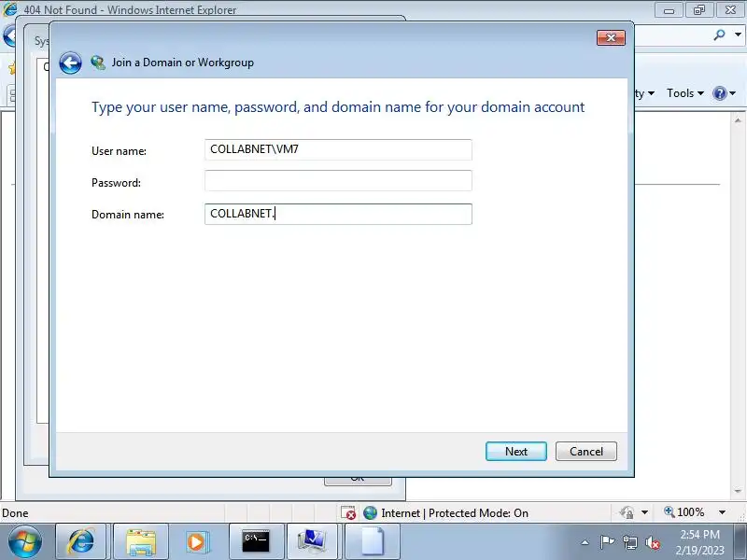The image size is (747, 560).
Task: Click the Join a Domain network icon
Action: point(98,63)
